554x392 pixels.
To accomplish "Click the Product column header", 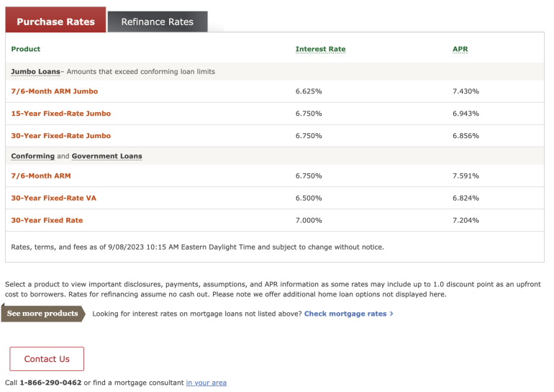I will pyautogui.click(x=26, y=49).
